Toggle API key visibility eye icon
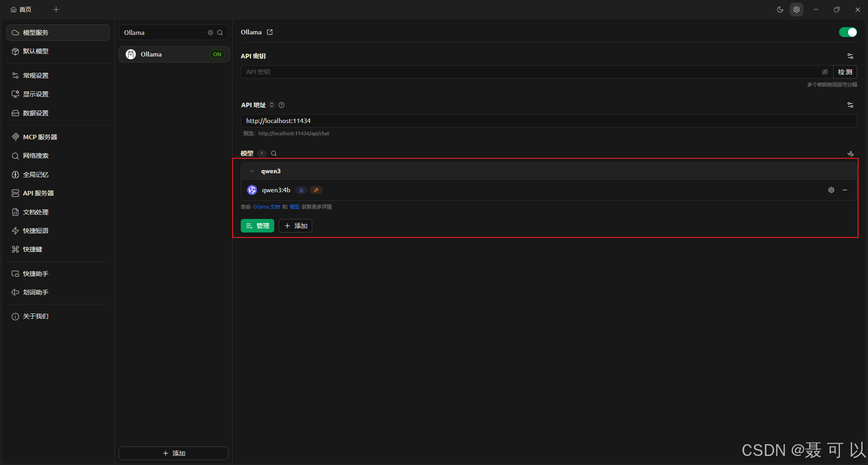 [x=825, y=72]
